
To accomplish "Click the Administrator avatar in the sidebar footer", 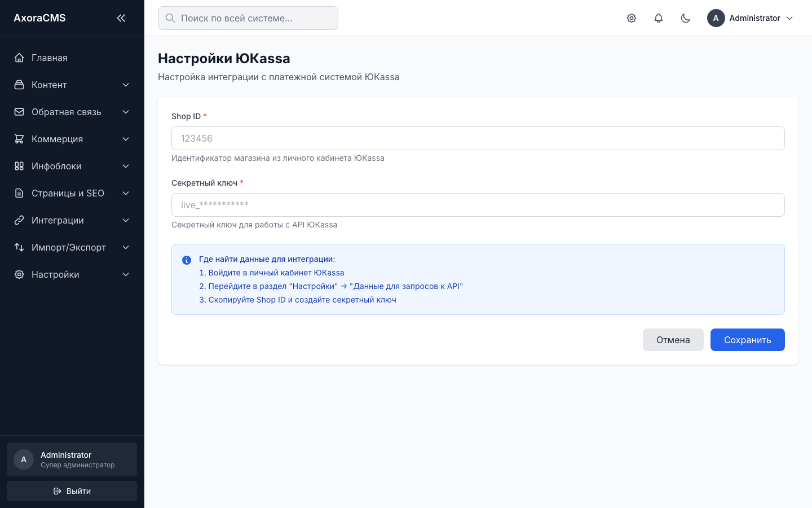I will click(x=24, y=459).
